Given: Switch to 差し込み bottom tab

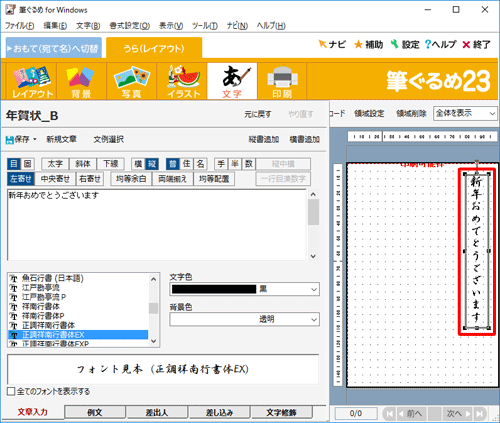Looking at the screenshot, I should (219, 412).
